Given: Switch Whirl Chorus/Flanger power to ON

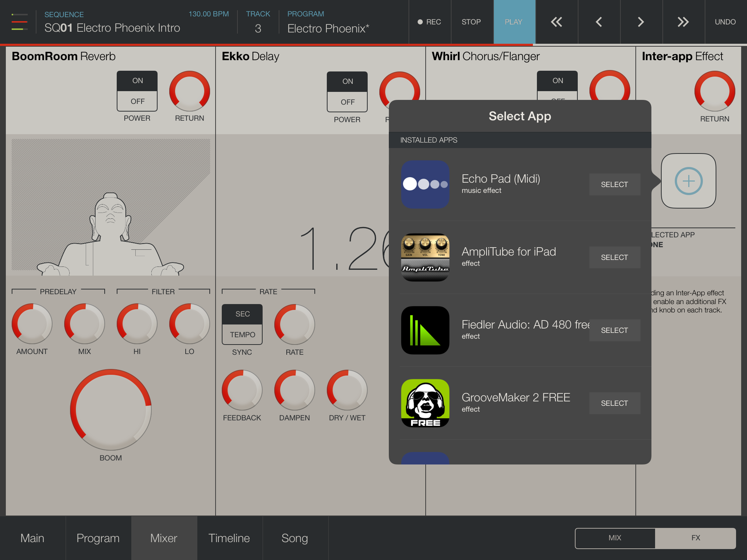Looking at the screenshot, I should click(x=558, y=81).
